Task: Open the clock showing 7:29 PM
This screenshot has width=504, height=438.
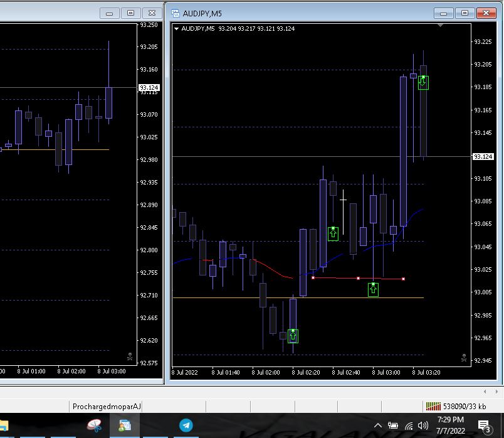Action: click(x=450, y=425)
